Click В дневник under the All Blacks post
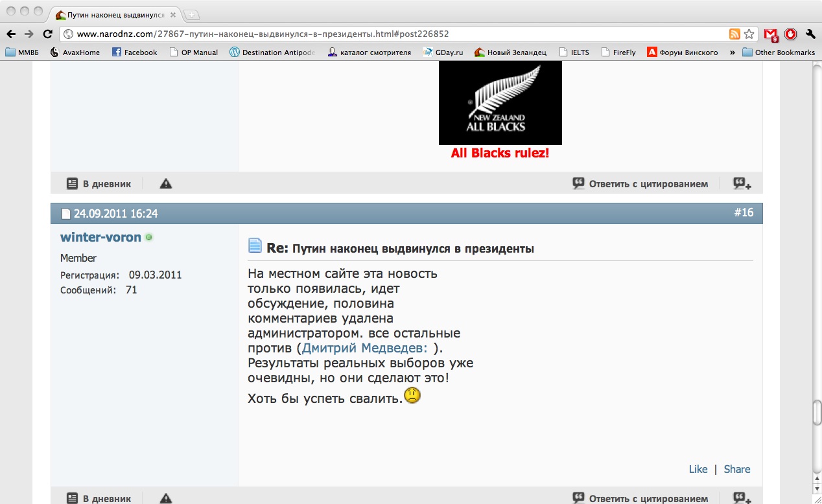 coord(99,184)
